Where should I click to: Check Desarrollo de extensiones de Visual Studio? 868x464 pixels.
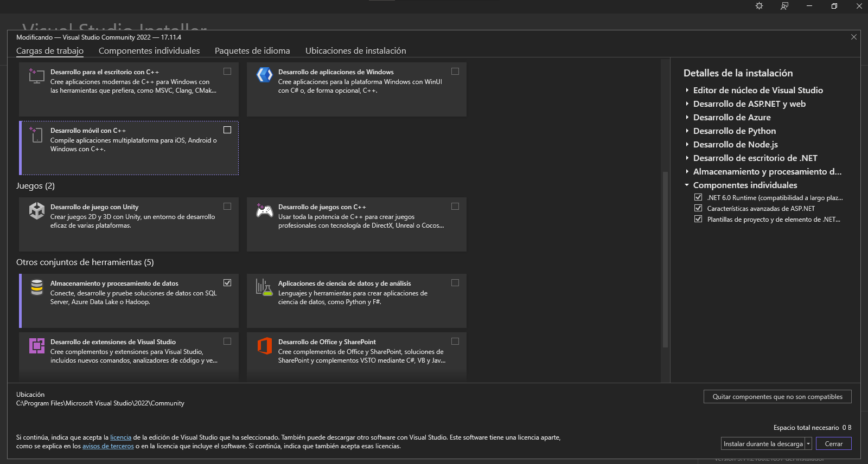click(x=227, y=341)
